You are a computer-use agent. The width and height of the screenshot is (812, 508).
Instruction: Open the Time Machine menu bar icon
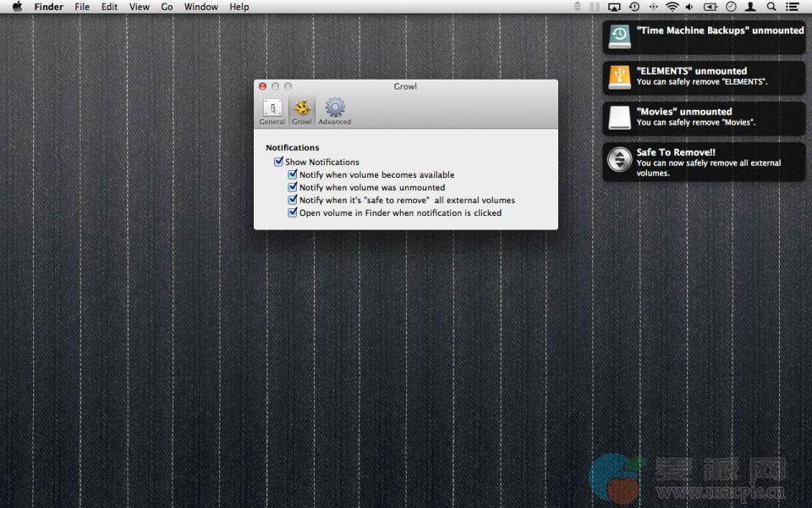coord(634,7)
